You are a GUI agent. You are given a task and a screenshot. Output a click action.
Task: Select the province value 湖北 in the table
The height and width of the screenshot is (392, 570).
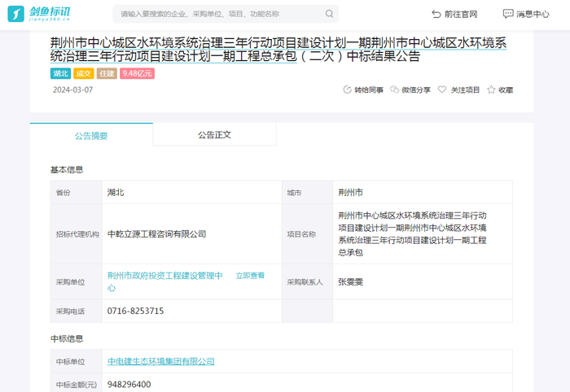pyautogui.click(x=116, y=193)
